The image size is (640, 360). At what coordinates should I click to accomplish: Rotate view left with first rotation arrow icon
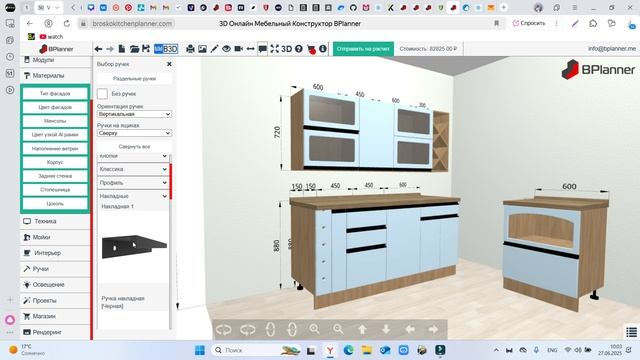pos(224,329)
